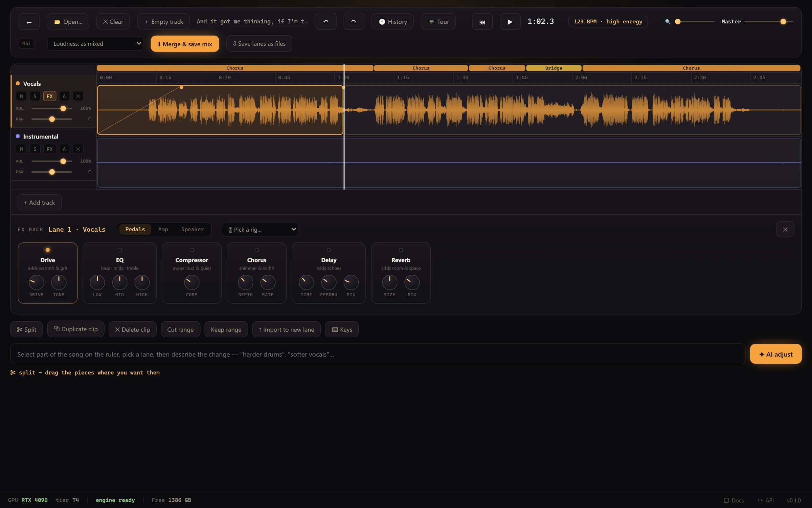
Task: Click the back arrow button
Action: coord(29,22)
